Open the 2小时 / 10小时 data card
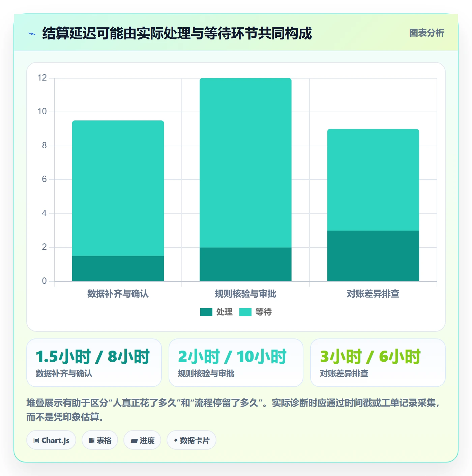 pos(236,363)
